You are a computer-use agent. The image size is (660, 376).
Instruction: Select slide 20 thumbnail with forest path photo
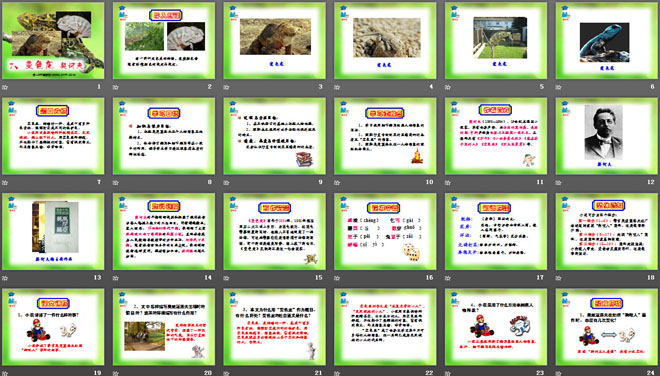point(164,327)
